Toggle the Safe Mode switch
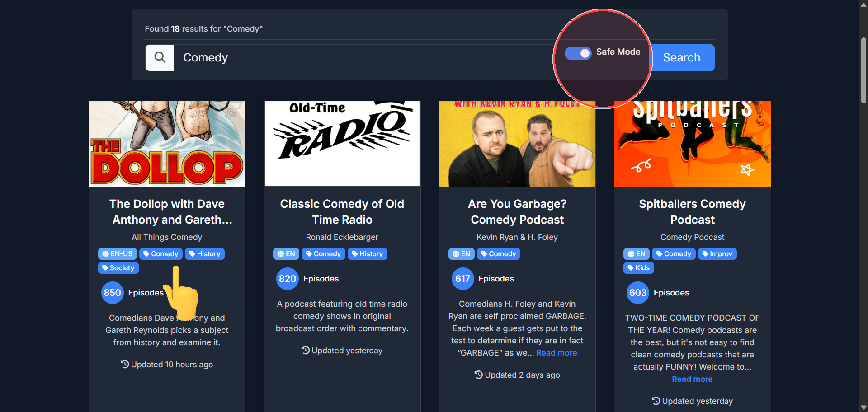This screenshot has height=412, width=868. coord(578,53)
